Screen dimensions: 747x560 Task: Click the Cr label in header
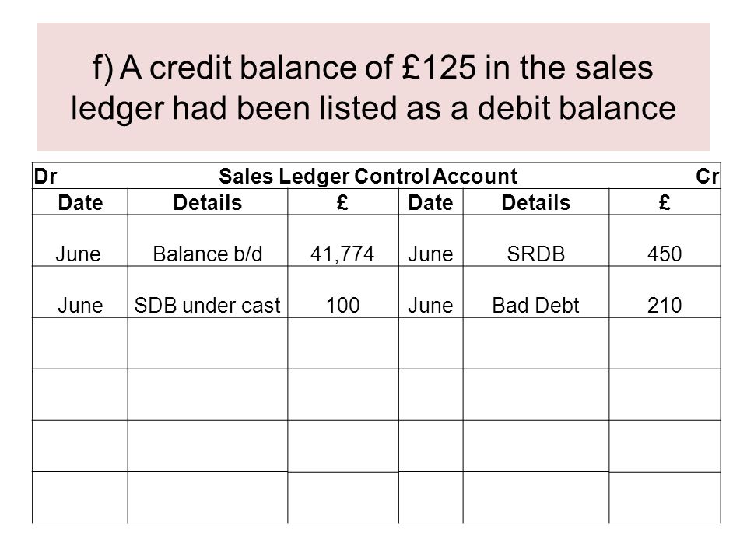(707, 177)
